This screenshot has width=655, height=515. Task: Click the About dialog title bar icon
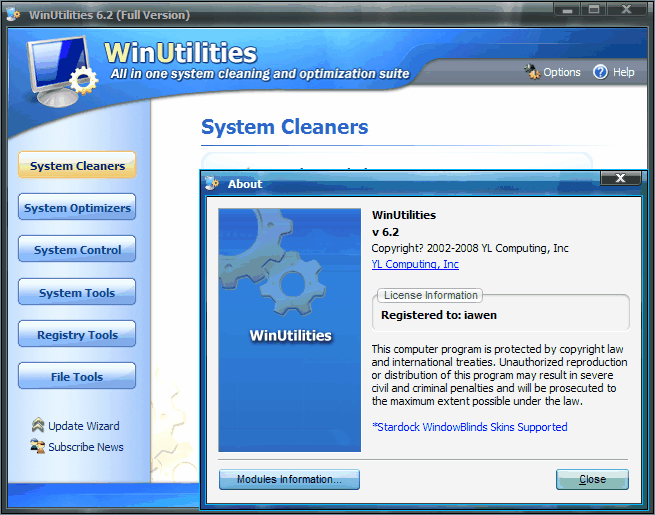pos(212,183)
